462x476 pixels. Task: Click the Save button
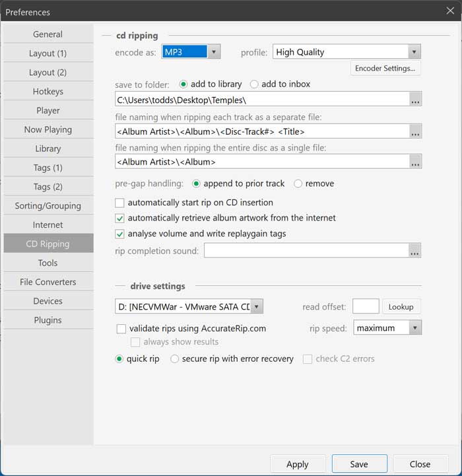(359, 464)
